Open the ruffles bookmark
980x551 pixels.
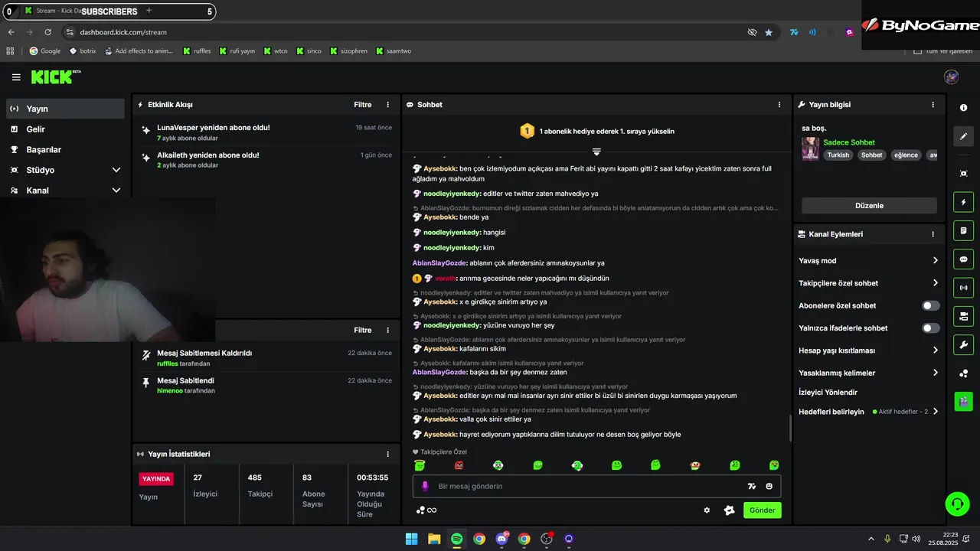point(197,51)
